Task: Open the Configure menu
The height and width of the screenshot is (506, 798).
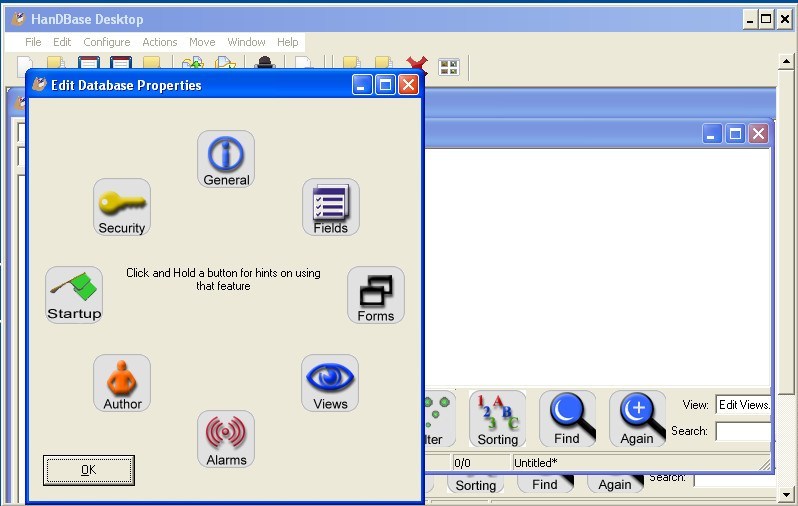Action: tap(107, 42)
